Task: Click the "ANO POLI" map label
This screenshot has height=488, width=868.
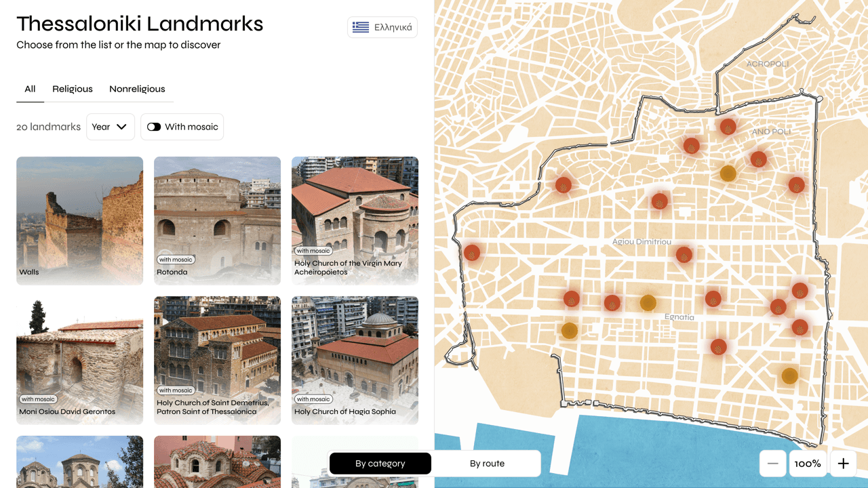Action: tap(771, 131)
